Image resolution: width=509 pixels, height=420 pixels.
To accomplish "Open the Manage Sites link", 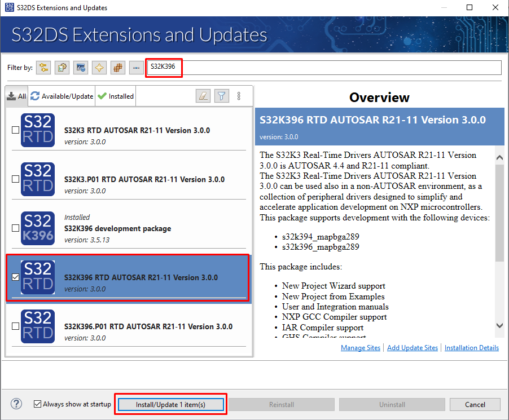I will pyautogui.click(x=361, y=348).
